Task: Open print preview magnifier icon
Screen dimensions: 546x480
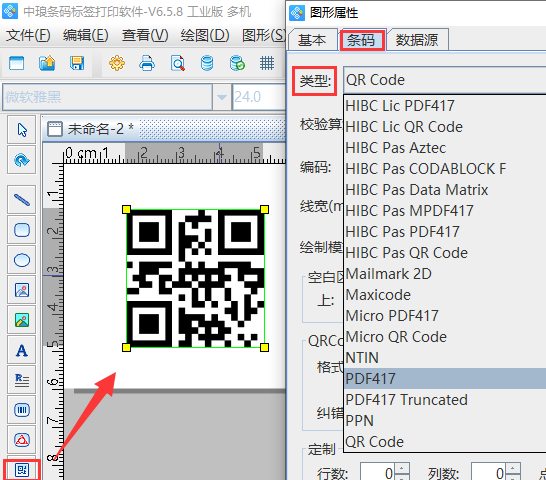Action: tap(178, 63)
